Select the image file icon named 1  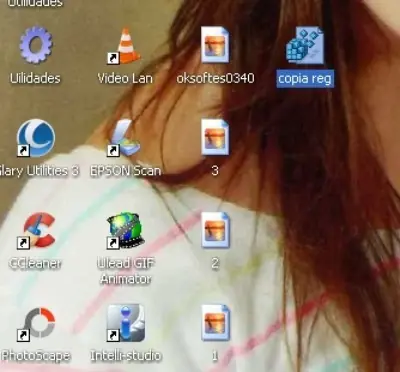[215, 322]
